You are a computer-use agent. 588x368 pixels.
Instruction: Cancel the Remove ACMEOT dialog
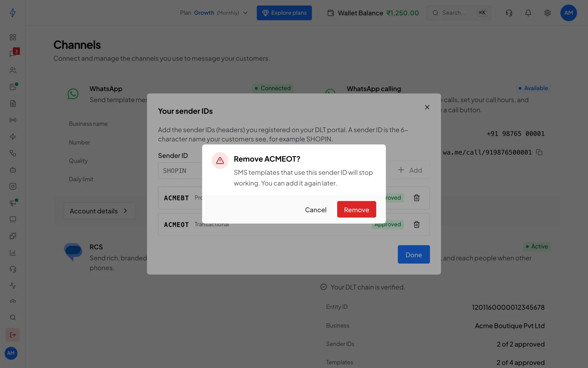[316, 209]
